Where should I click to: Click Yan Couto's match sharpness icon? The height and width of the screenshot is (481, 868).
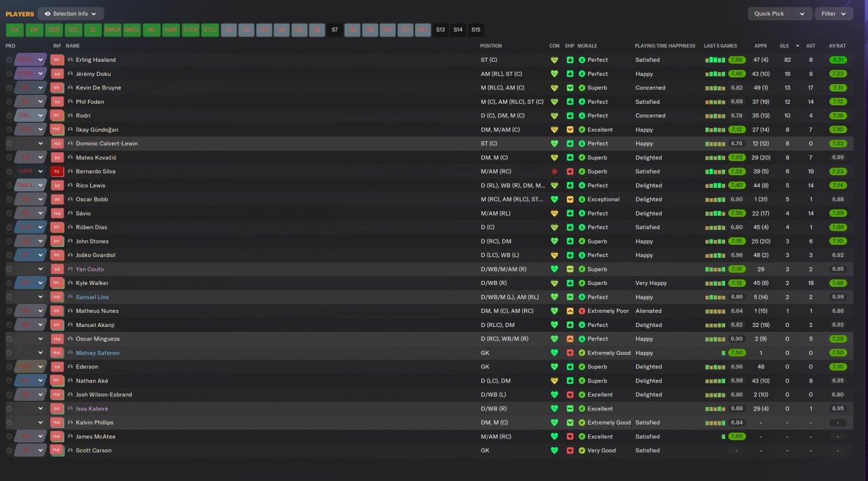coord(570,269)
